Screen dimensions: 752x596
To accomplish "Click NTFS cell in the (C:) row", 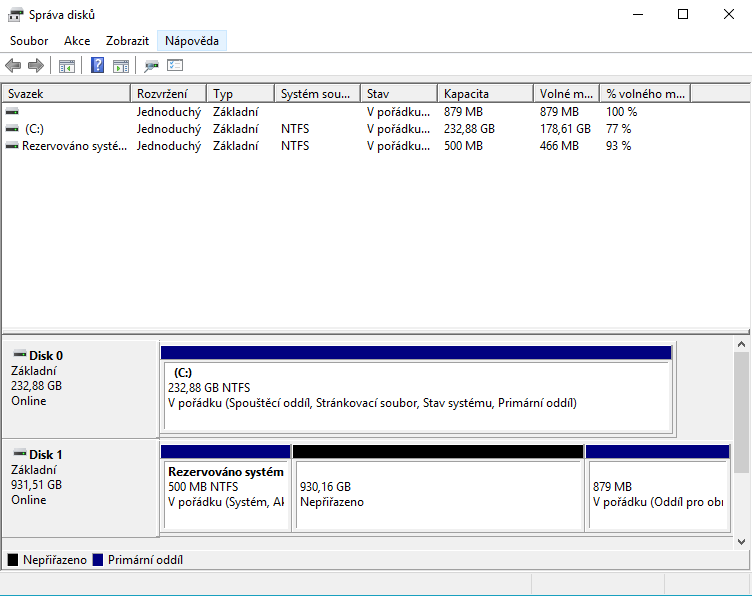I will [x=295, y=129].
